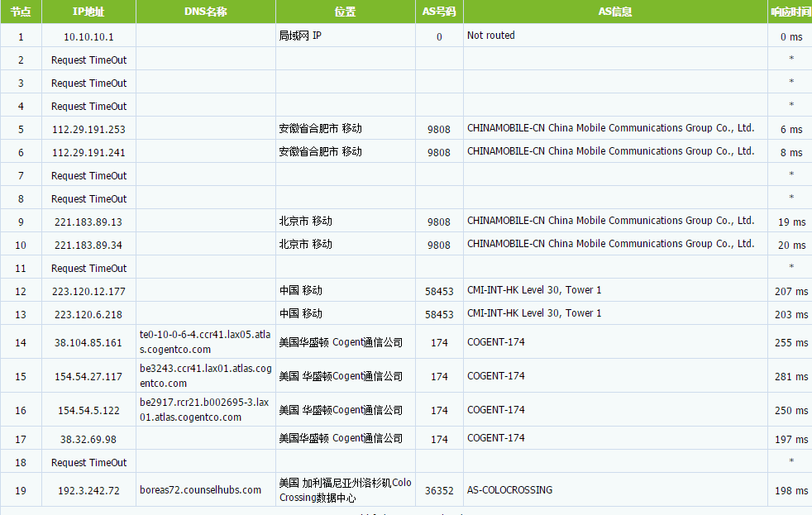
Task: Click the Not routed AS info
Action: tap(491, 36)
